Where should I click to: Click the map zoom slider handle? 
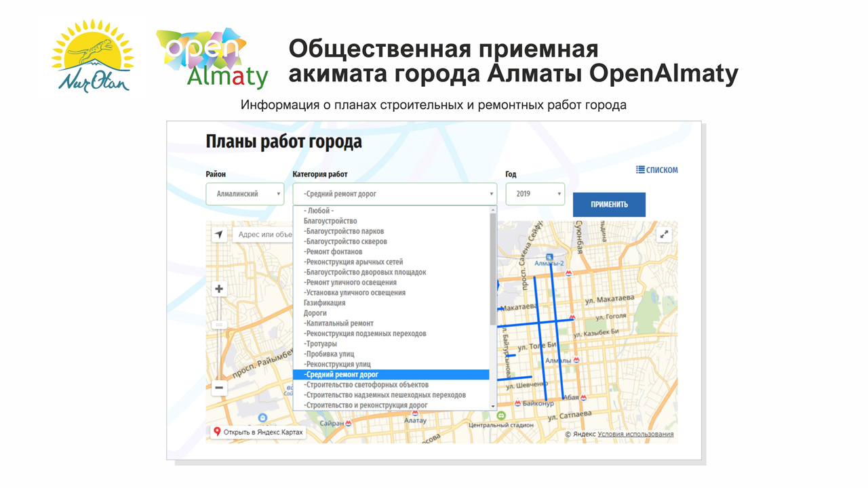pyautogui.click(x=219, y=325)
